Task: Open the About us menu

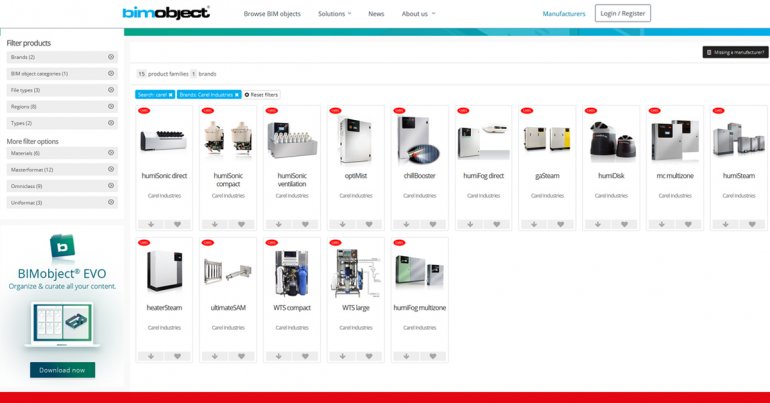Action: 418,14
